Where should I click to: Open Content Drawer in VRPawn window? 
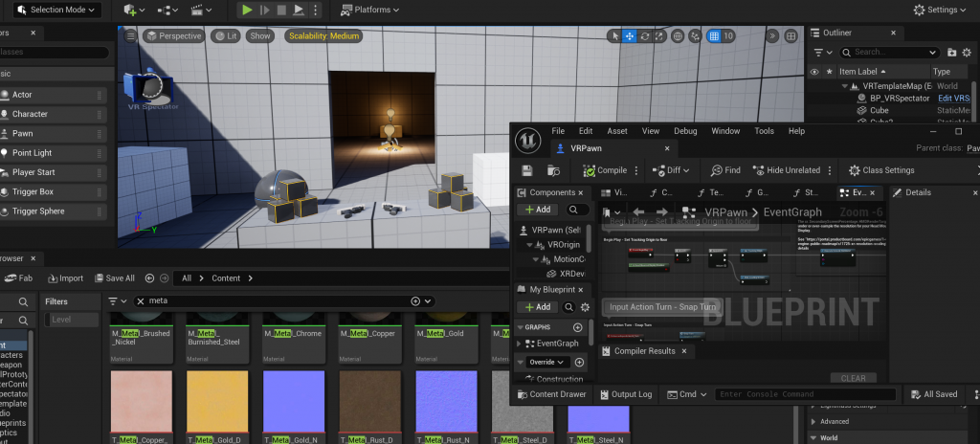pos(551,394)
